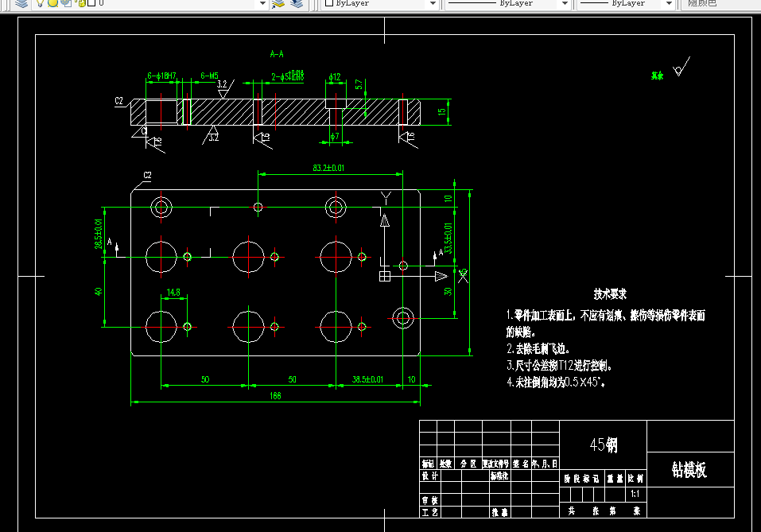Select the 审核 cell in title block
This screenshot has height=532, width=761.
pyautogui.click(x=429, y=500)
